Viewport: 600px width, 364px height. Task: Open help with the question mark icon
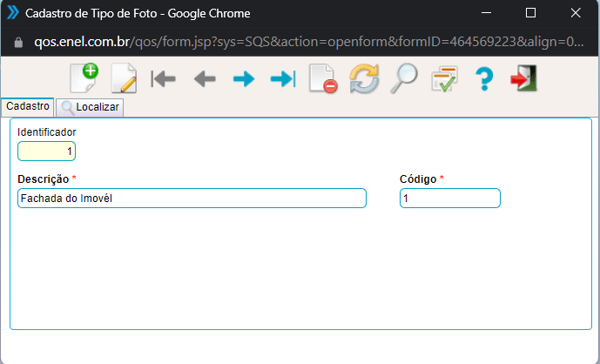coord(484,79)
